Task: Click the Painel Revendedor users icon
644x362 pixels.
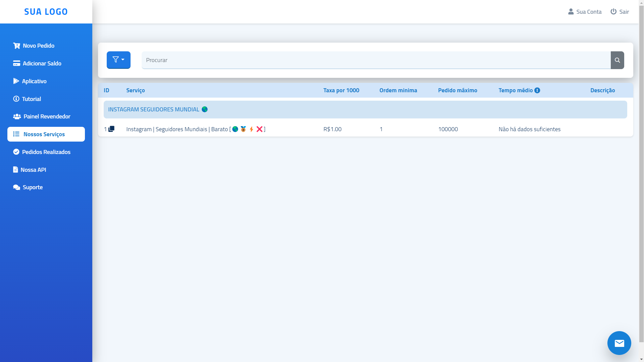Action: (x=16, y=116)
